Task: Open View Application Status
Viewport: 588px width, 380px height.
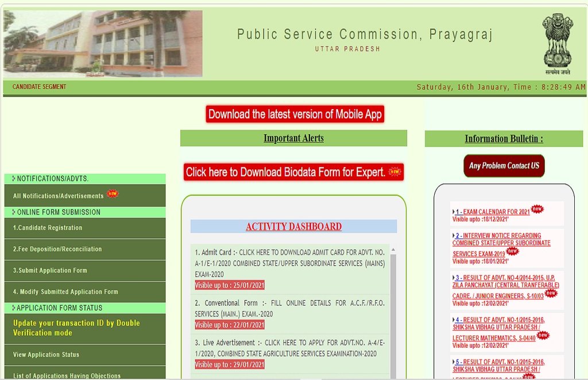Action: [x=46, y=355]
